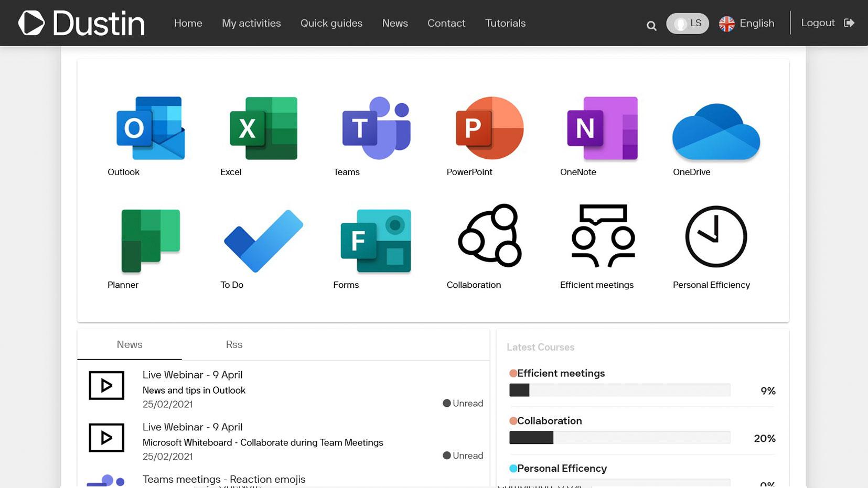Open the Collaboration course link
Image resolution: width=868 pixels, height=488 pixels.
coord(550,421)
